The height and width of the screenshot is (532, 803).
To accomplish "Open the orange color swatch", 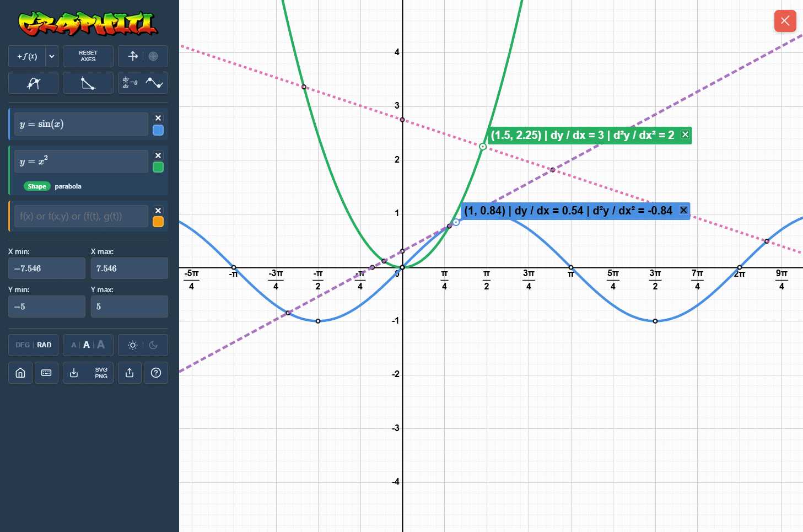I will click(x=158, y=222).
